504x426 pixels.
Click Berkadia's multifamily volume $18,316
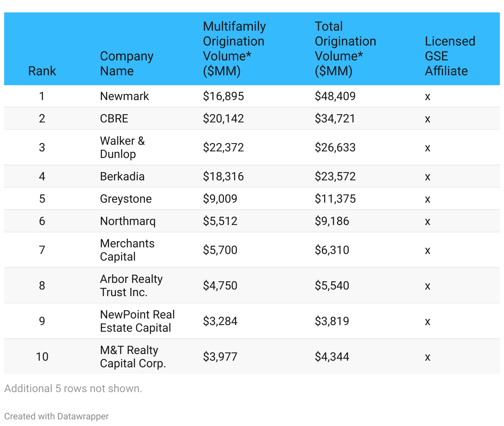coord(223,177)
